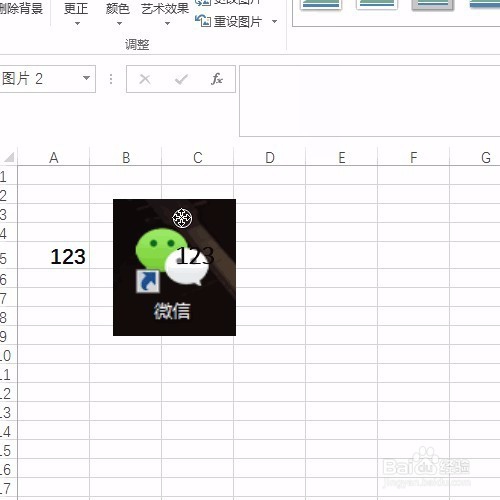The image size is (500, 500).
Task: Click the inserted WeChat picture
Action: click(x=174, y=267)
